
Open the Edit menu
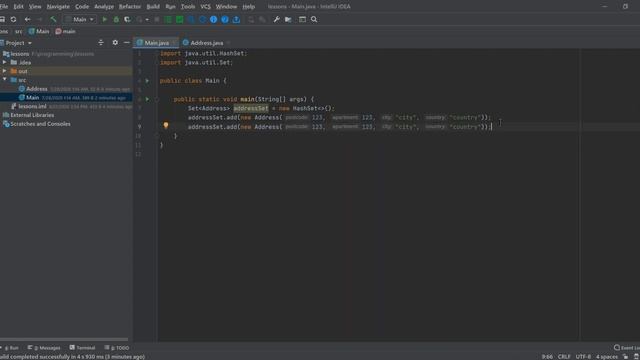coord(18,7)
